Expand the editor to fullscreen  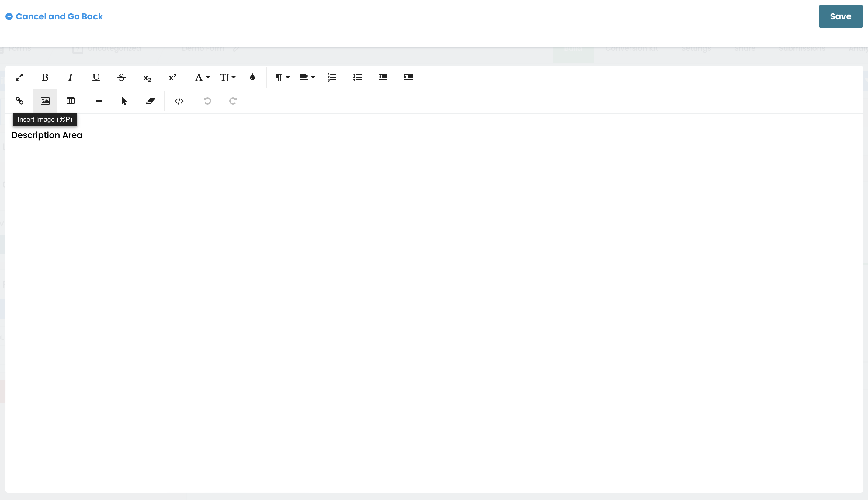pyautogui.click(x=19, y=77)
